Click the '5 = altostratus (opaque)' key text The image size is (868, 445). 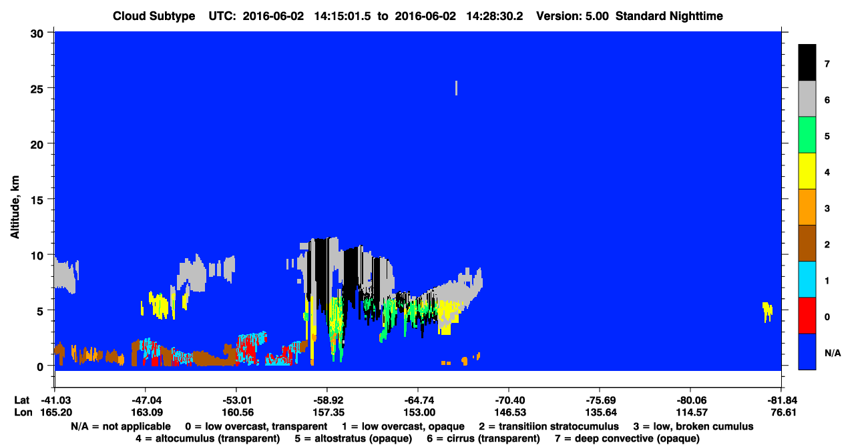(352, 438)
